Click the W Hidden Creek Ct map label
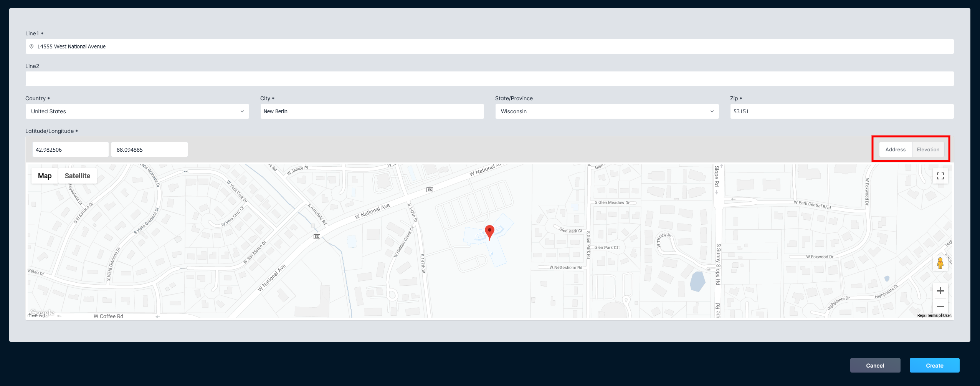This screenshot has height=386, width=980. (x=405, y=242)
